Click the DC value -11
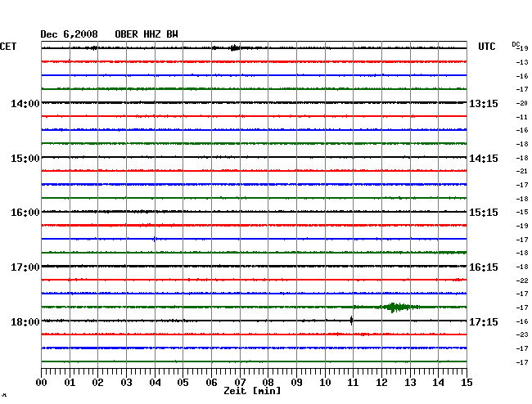 (x=522, y=117)
